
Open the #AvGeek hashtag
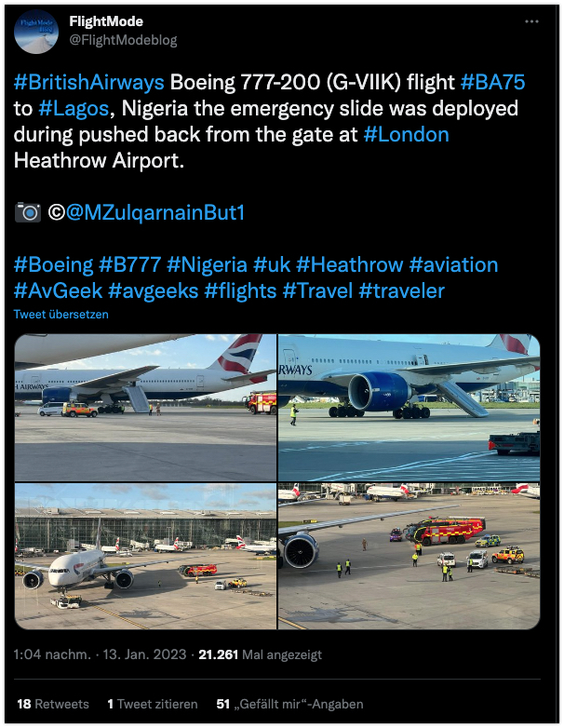58,290
